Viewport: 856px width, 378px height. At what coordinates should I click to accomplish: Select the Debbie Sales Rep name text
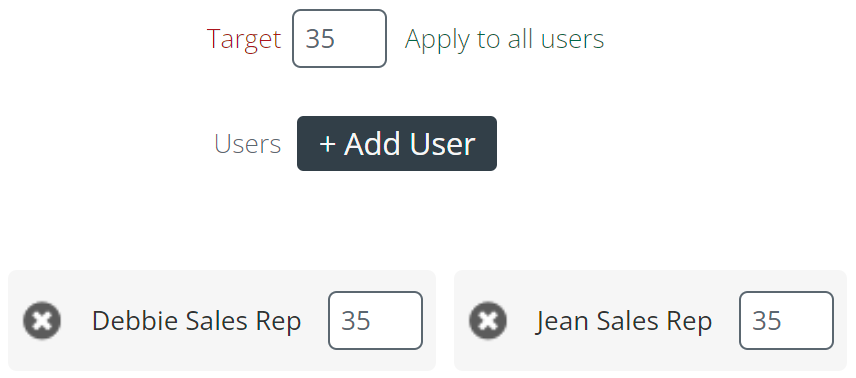click(x=197, y=321)
